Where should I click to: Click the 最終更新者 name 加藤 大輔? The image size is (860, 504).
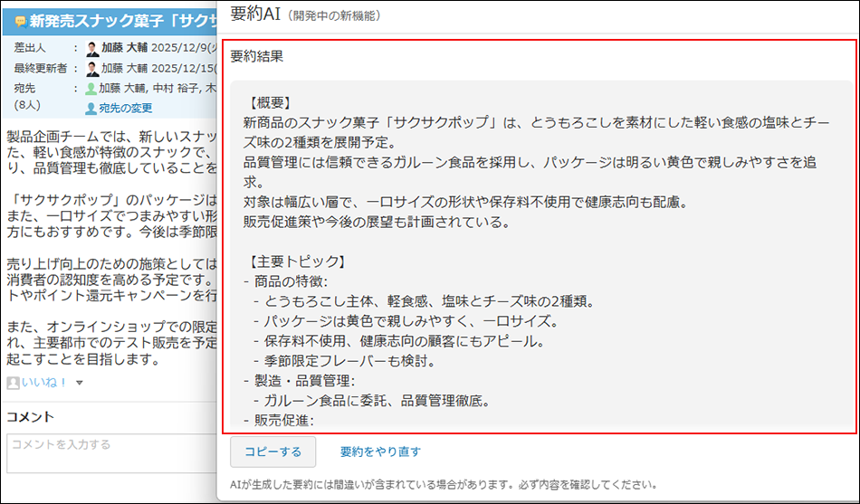click(x=125, y=69)
